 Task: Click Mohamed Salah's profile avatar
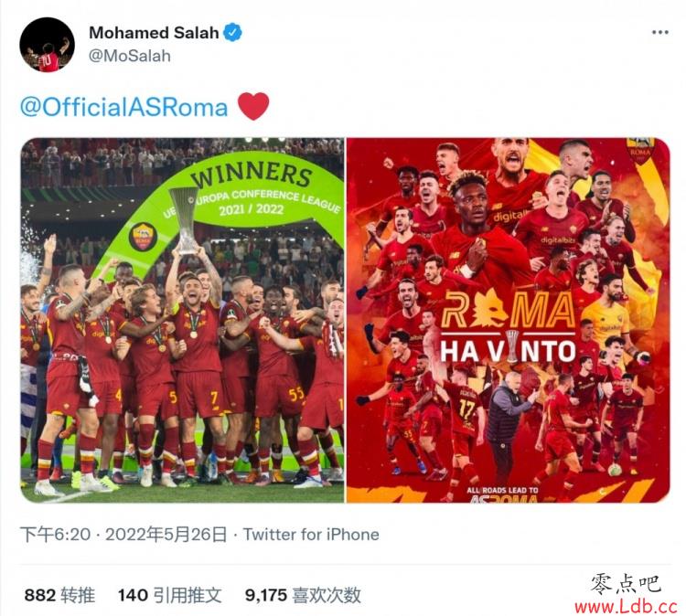pos(48,45)
